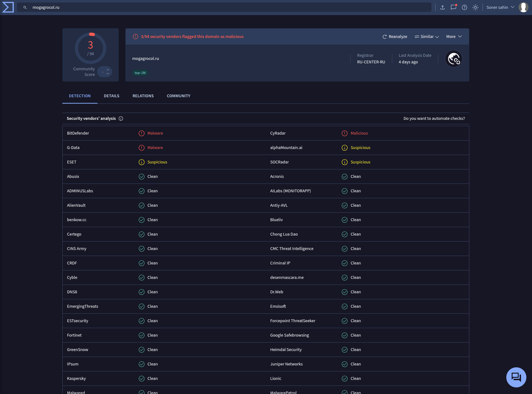
Task: Open the Similar dropdown
Action: click(x=427, y=37)
